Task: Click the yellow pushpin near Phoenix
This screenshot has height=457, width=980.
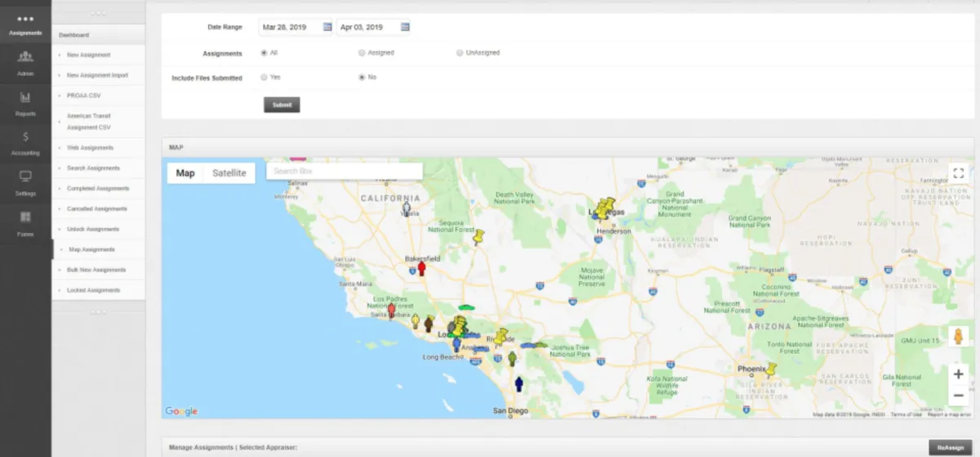Action: point(768,369)
